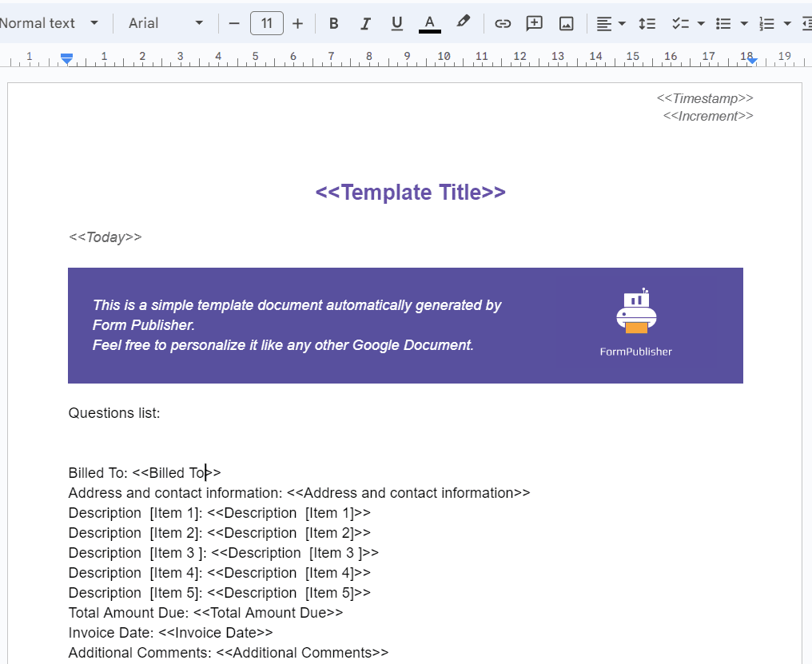Click the bulleted list icon
The width and height of the screenshot is (812, 664).
[723, 23]
